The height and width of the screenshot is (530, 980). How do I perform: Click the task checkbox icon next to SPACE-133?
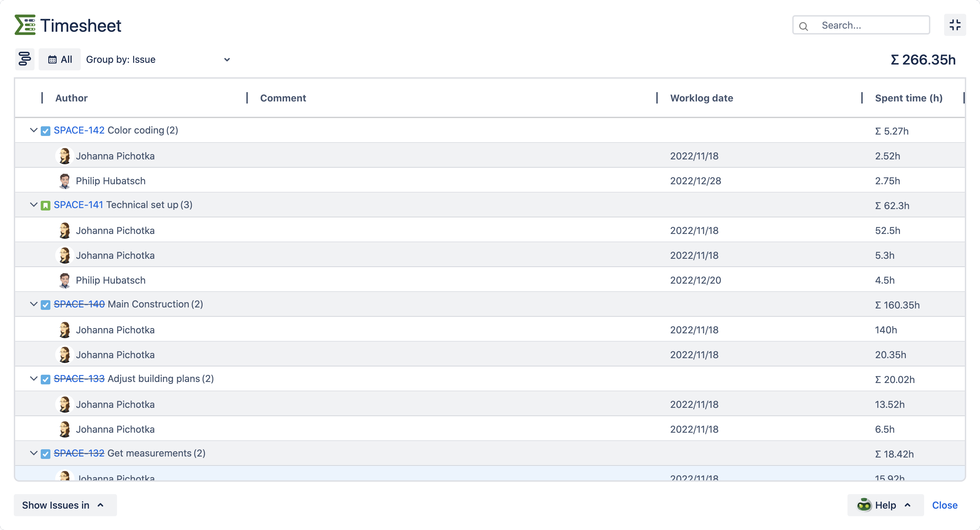click(46, 379)
